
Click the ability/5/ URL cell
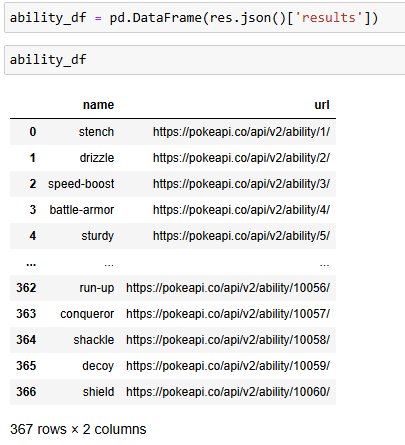(241, 236)
